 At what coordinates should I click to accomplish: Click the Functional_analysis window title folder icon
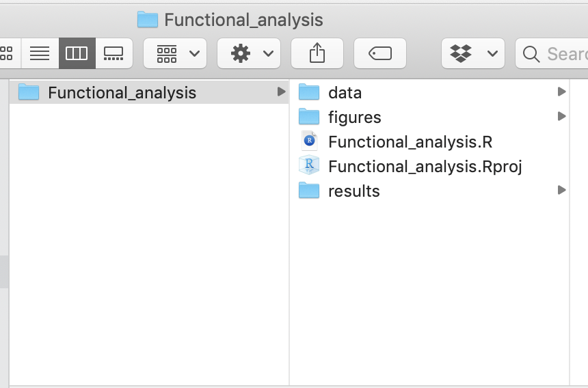[148, 20]
